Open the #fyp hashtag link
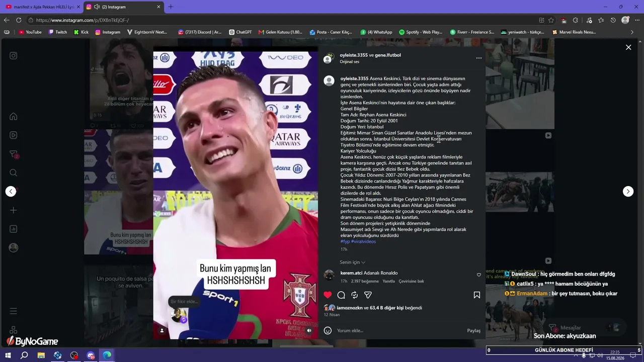 pyautogui.click(x=345, y=241)
